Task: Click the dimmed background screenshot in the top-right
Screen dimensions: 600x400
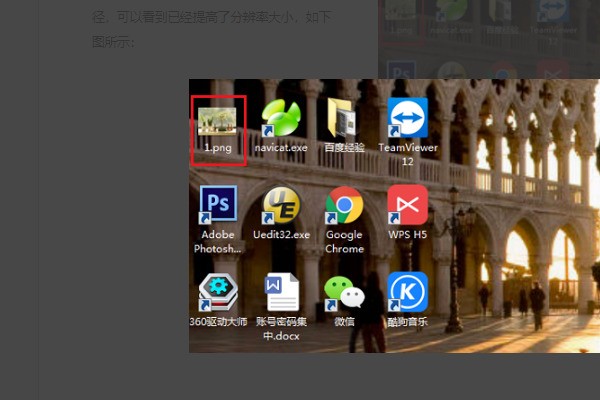Action: click(488, 40)
